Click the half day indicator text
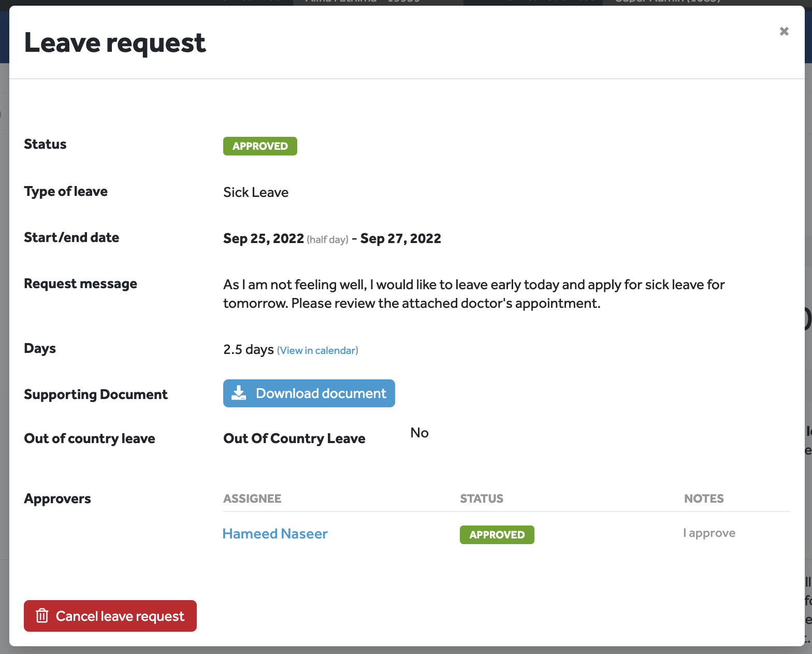The width and height of the screenshot is (812, 654). click(x=327, y=239)
